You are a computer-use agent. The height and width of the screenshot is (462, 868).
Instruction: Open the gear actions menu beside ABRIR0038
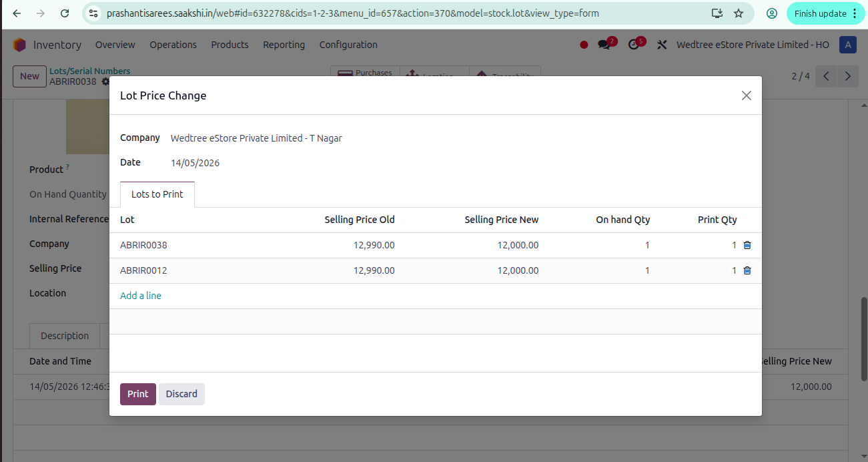[x=105, y=82]
